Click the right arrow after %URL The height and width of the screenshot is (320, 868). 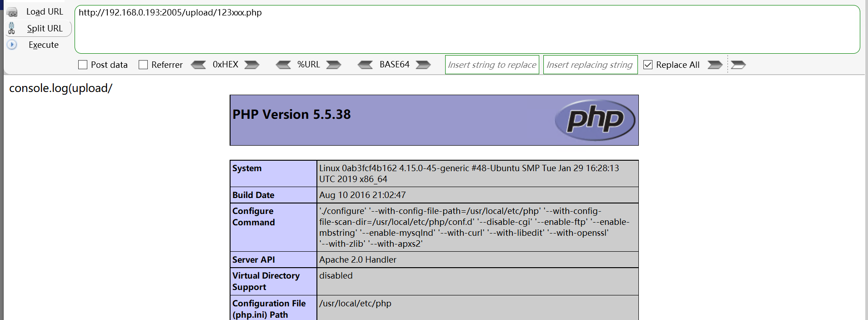click(x=334, y=65)
